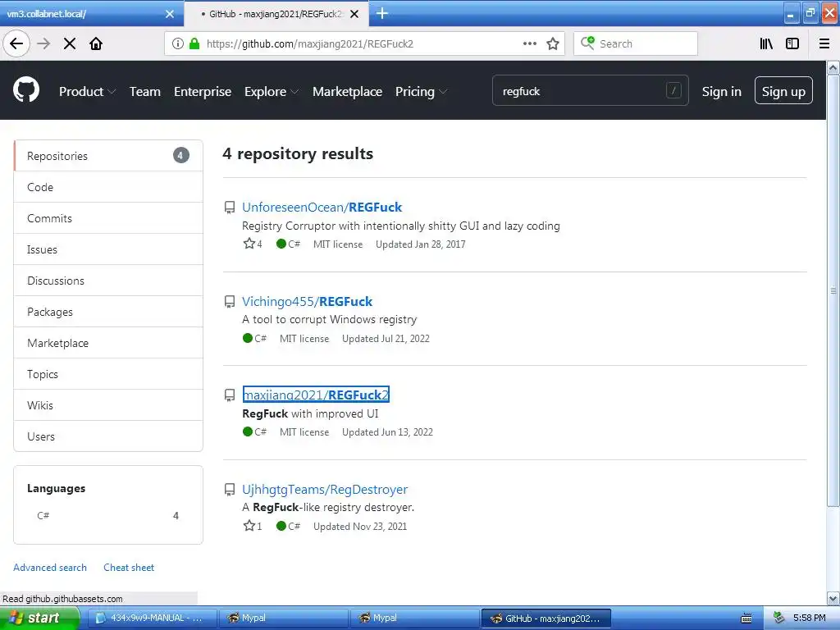The width and height of the screenshot is (840, 630).
Task: Open the Library icon in browser toolbar
Action: (766, 43)
